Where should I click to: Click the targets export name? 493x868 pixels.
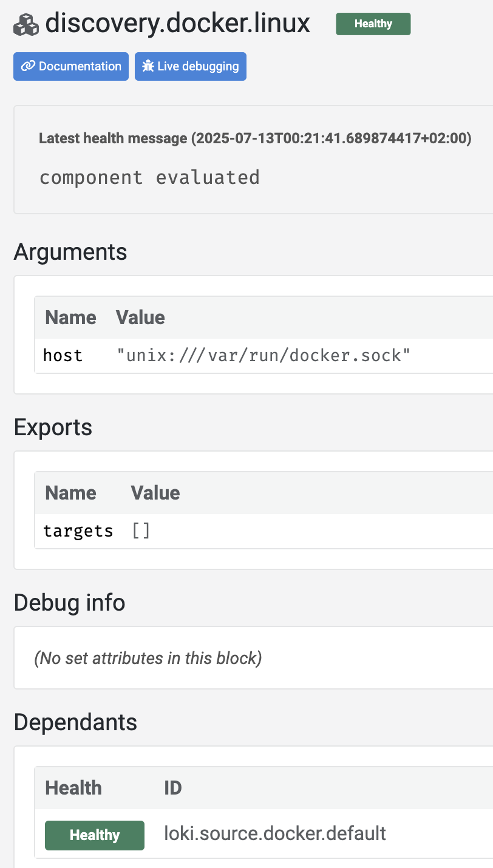(x=78, y=531)
